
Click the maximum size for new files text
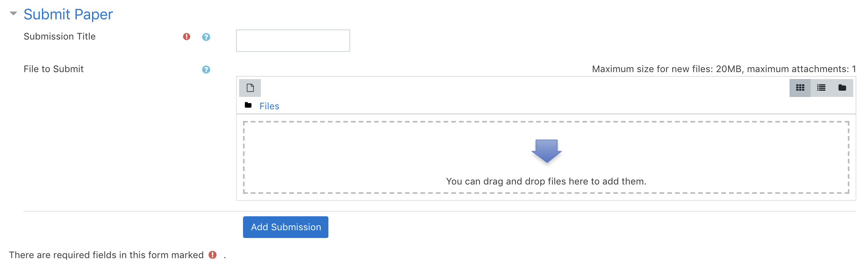(x=724, y=69)
